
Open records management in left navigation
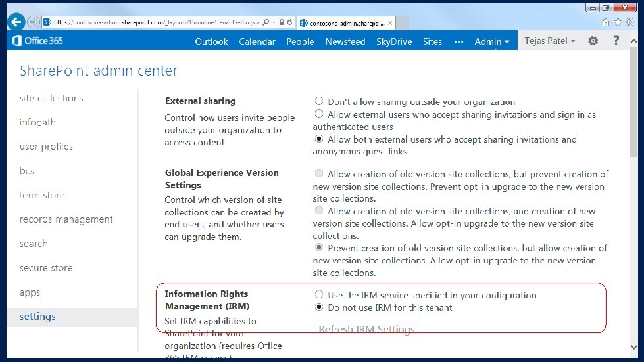tap(66, 219)
